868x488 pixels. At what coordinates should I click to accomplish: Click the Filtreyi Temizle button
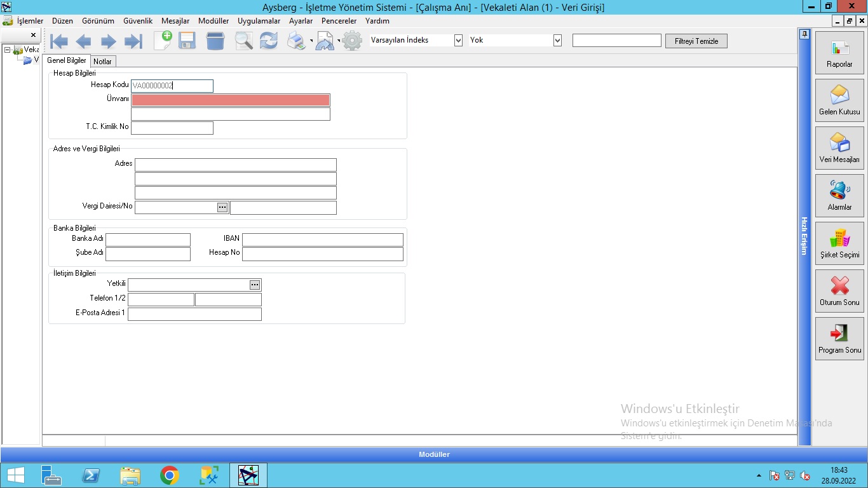[696, 41]
